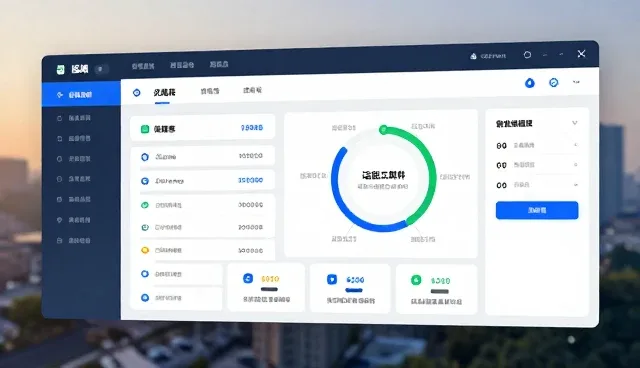The height and width of the screenshot is (368, 640).
Task: Click the blue bar in middle bottom card
Action: click(353, 290)
